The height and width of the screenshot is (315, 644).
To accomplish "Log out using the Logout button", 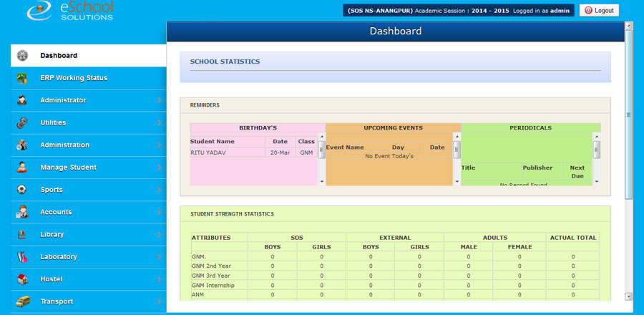I will 599,11.
